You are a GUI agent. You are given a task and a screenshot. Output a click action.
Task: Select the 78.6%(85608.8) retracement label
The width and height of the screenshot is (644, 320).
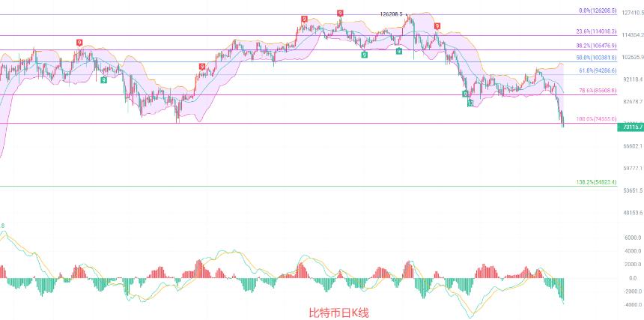[598, 91]
